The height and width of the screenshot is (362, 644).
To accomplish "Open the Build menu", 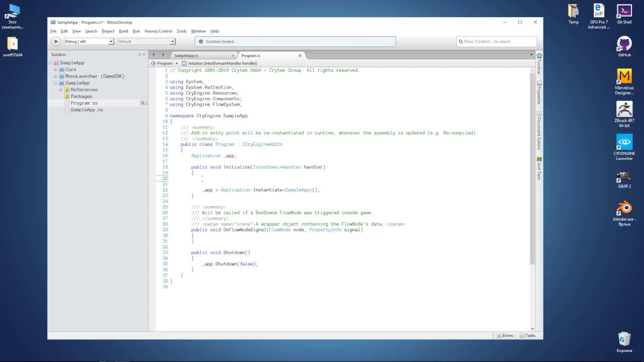I will tap(123, 31).
